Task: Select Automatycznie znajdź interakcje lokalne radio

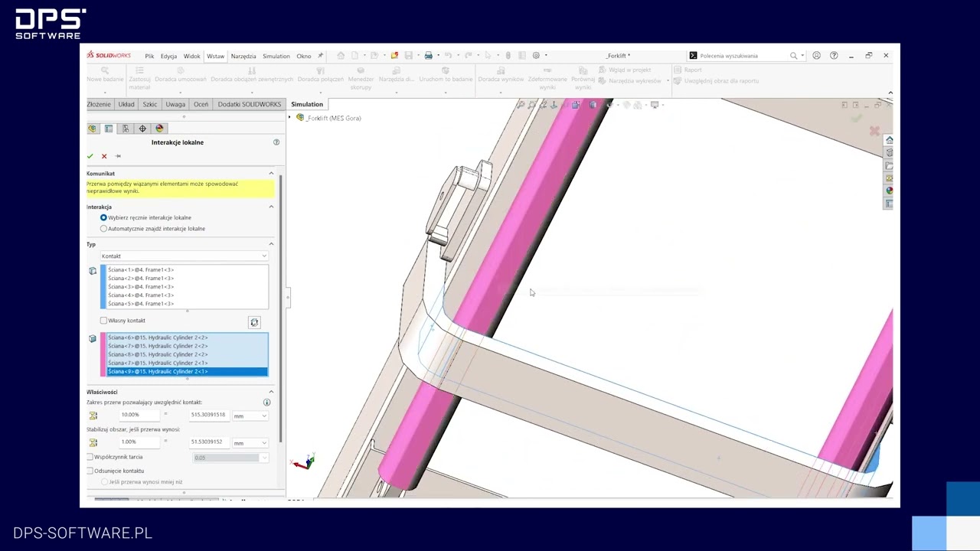Action: click(x=103, y=229)
